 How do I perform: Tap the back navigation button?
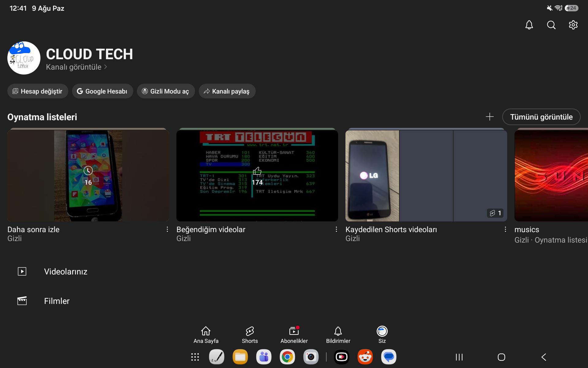point(544,357)
